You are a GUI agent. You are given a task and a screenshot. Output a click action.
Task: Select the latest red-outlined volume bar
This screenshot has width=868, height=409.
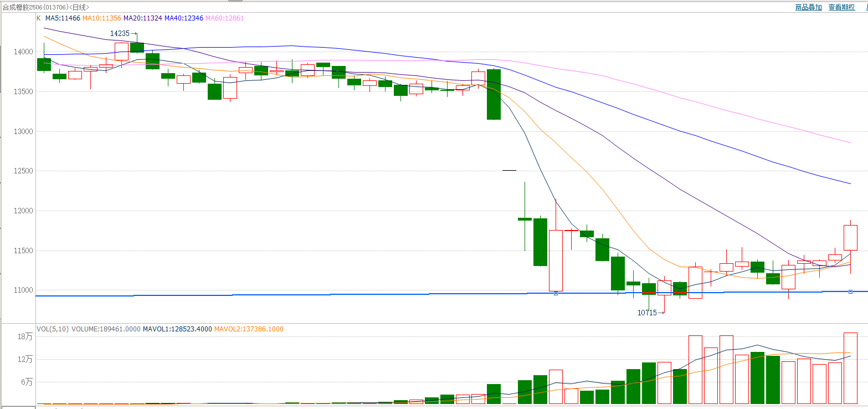pos(850,368)
